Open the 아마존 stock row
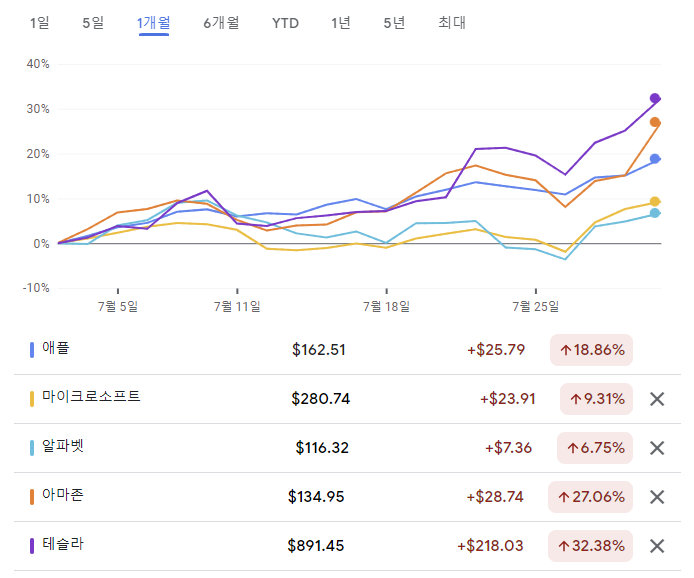This screenshot has width=694, height=578. [347, 497]
